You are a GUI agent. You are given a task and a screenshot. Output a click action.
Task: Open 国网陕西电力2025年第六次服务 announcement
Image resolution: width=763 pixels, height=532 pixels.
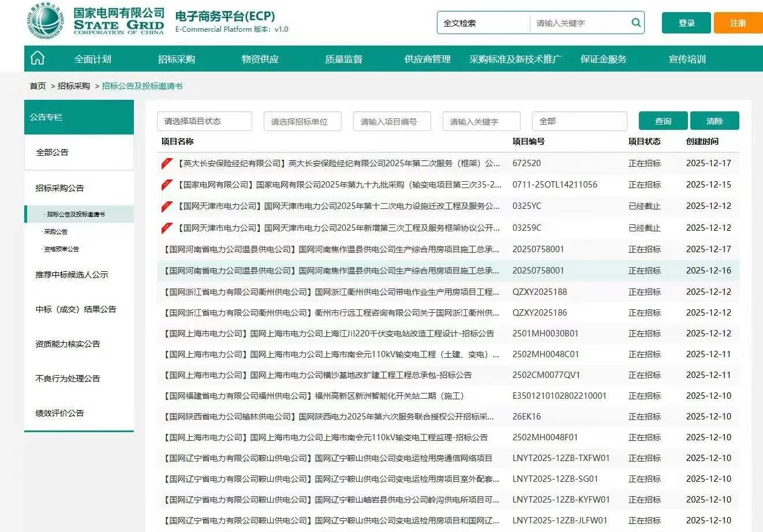pyautogui.click(x=329, y=417)
